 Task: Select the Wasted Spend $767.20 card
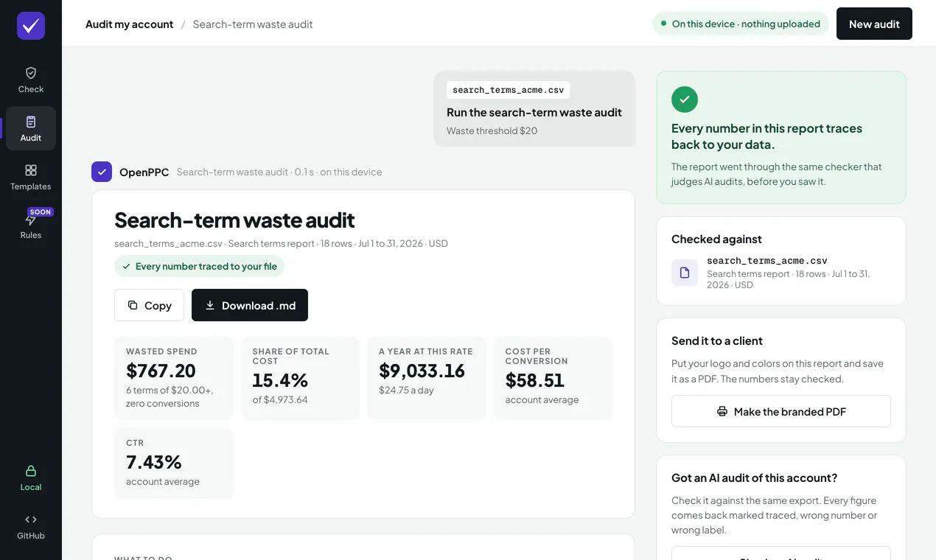(174, 378)
